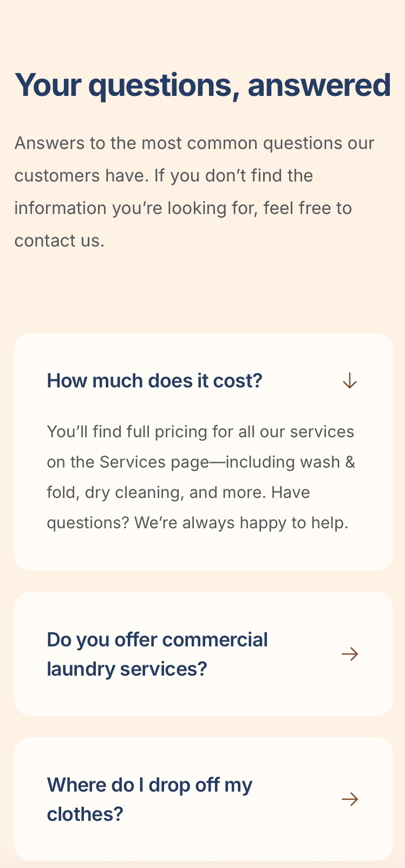Click the "contact us." text in the intro
Image resolution: width=405 pixels, height=868 pixels.
click(60, 241)
